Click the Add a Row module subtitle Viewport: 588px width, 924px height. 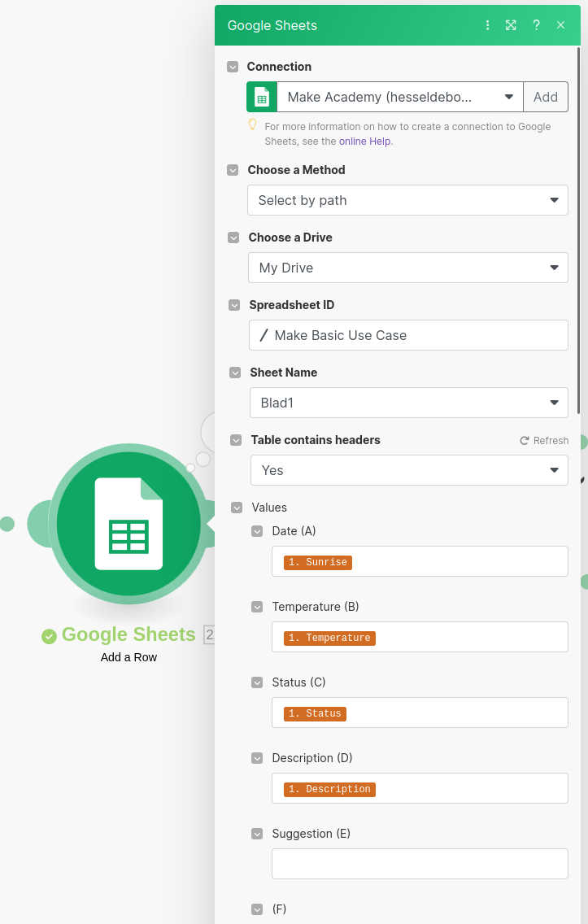click(128, 657)
